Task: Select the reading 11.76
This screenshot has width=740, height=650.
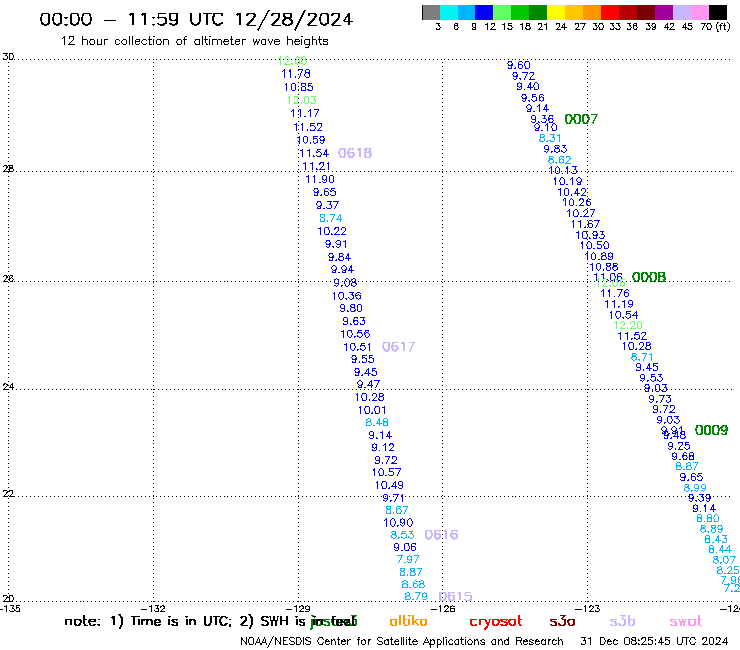Action: click(614, 293)
